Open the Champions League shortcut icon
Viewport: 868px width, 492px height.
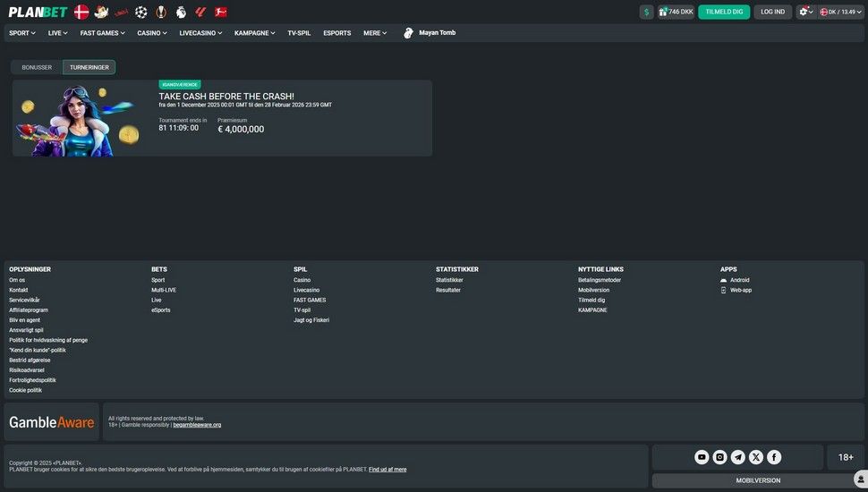(140, 12)
